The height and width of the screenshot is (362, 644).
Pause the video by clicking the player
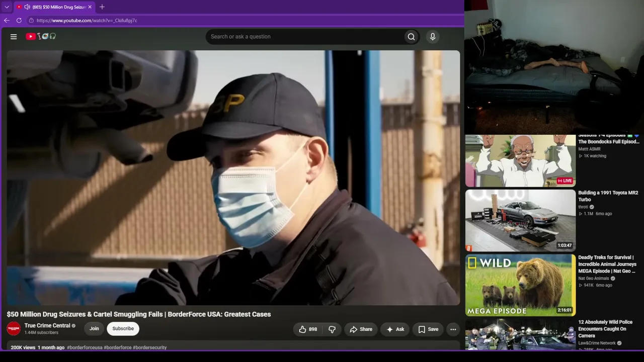click(x=233, y=177)
